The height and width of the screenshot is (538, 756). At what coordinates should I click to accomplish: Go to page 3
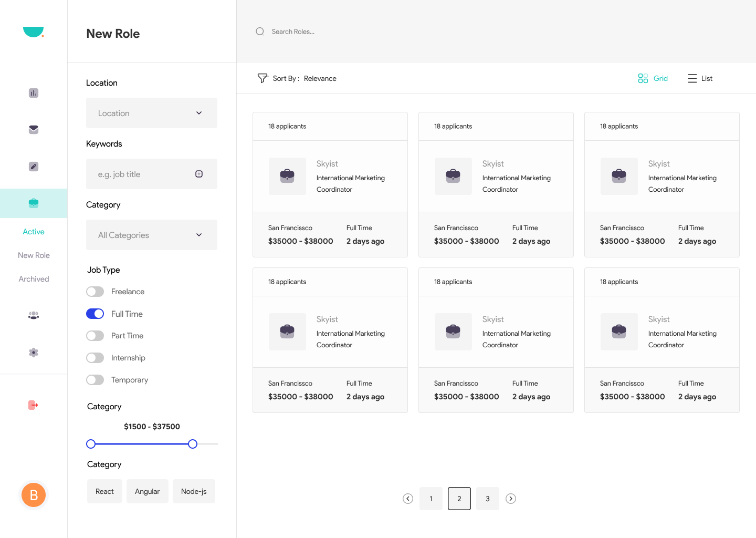coord(488,499)
